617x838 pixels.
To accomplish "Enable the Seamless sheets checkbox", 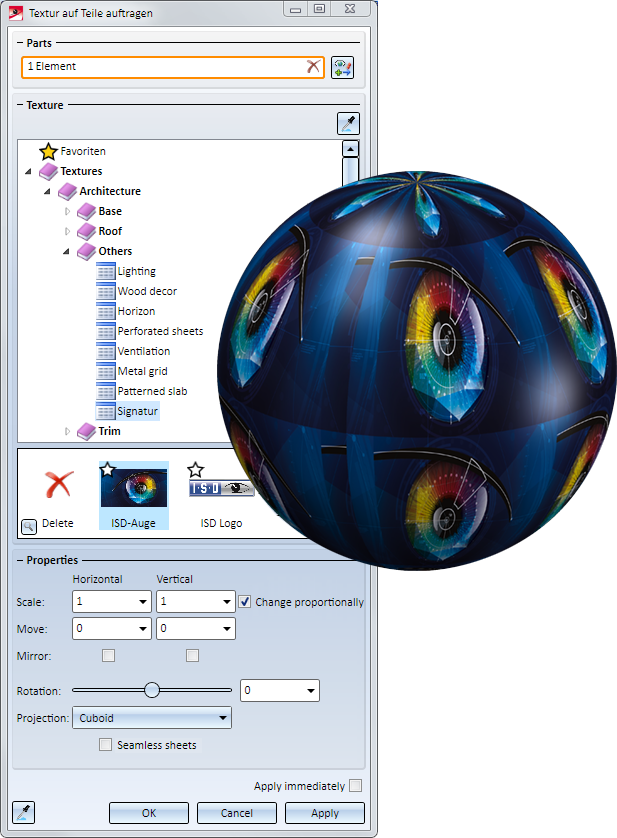I will 106,745.
